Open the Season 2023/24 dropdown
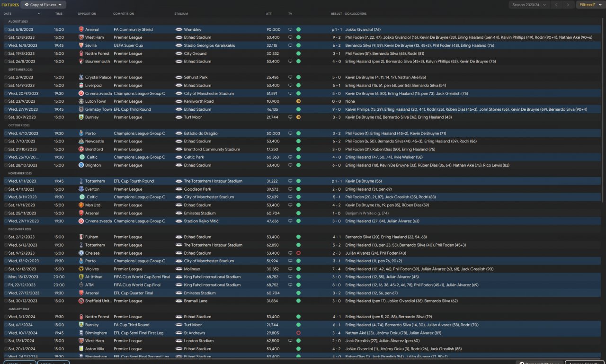 [x=529, y=5]
